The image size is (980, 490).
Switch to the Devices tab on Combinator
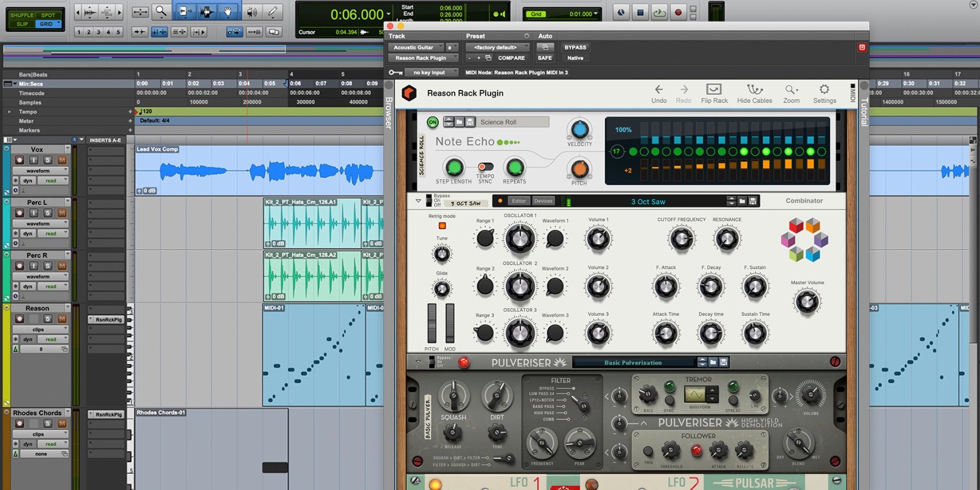tap(543, 201)
